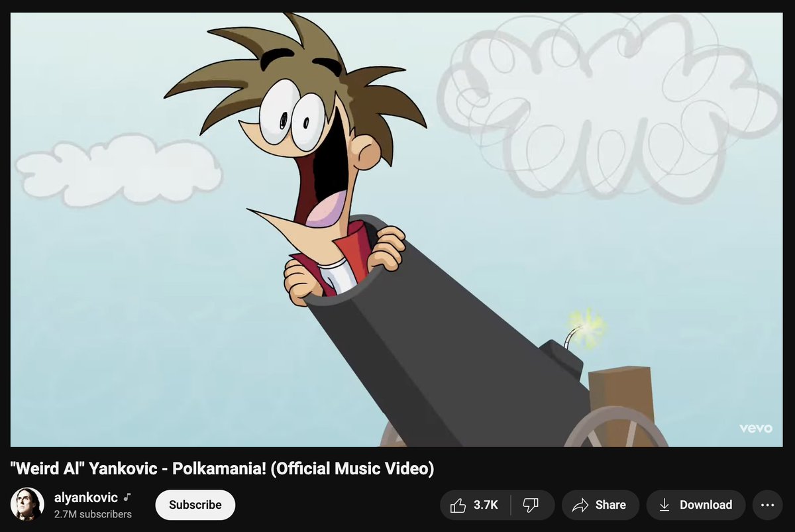Share the Polkamania video

(x=600, y=505)
